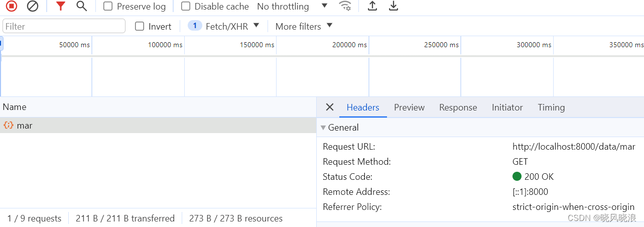Expand the Fetch/XHR type filter dropdown
The height and width of the screenshot is (227, 644).
[x=224, y=26]
